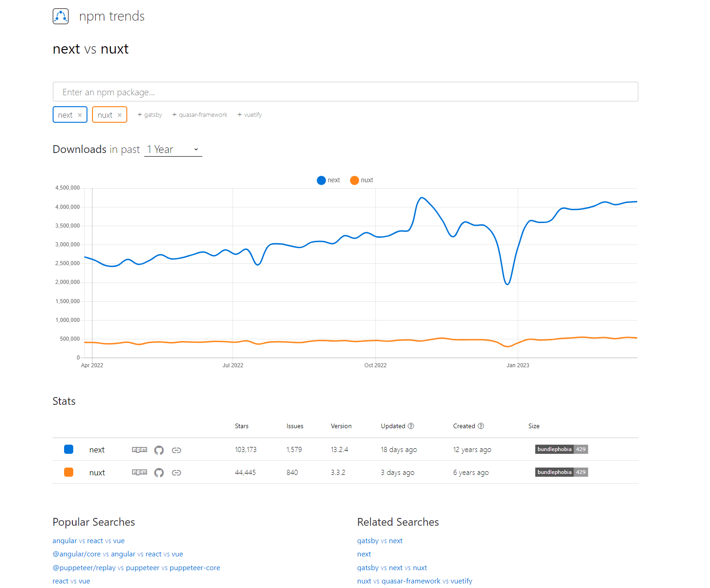Image resolution: width=710 pixels, height=588 pixels.
Task: Remove the next package tag
Action: 80,115
